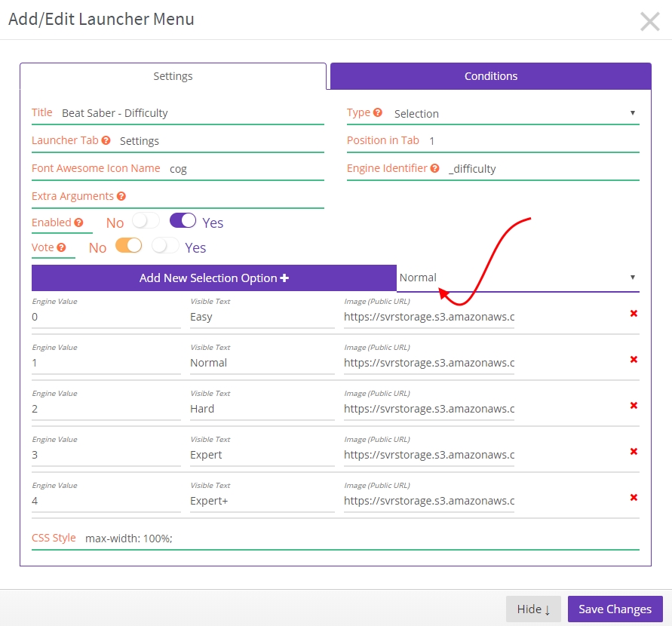672x626 pixels.
Task: Edit Image URL field in Normal row
Action: click(429, 363)
